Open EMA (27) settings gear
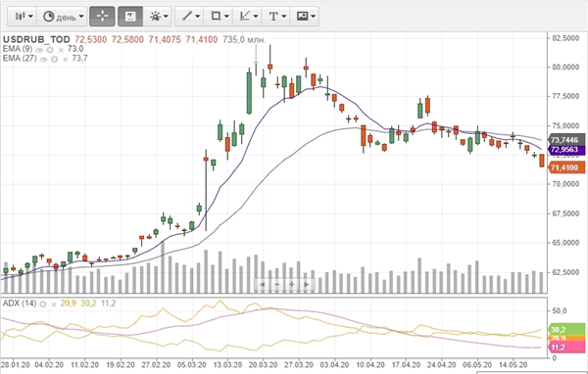Image resolution: width=588 pixels, height=374 pixels. (54, 59)
